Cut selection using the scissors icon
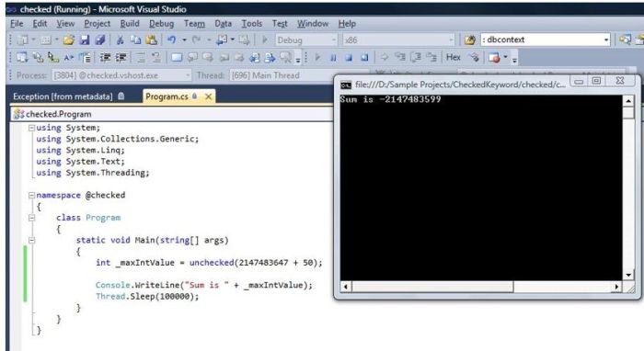 pyautogui.click(x=120, y=40)
